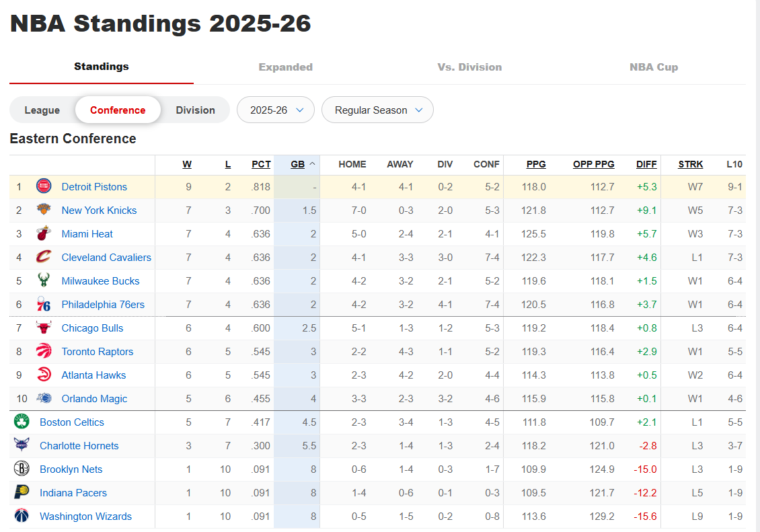Screen dimensions: 760x532
Task: Click the Philadelphia 76ers logo
Action: [44, 304]
